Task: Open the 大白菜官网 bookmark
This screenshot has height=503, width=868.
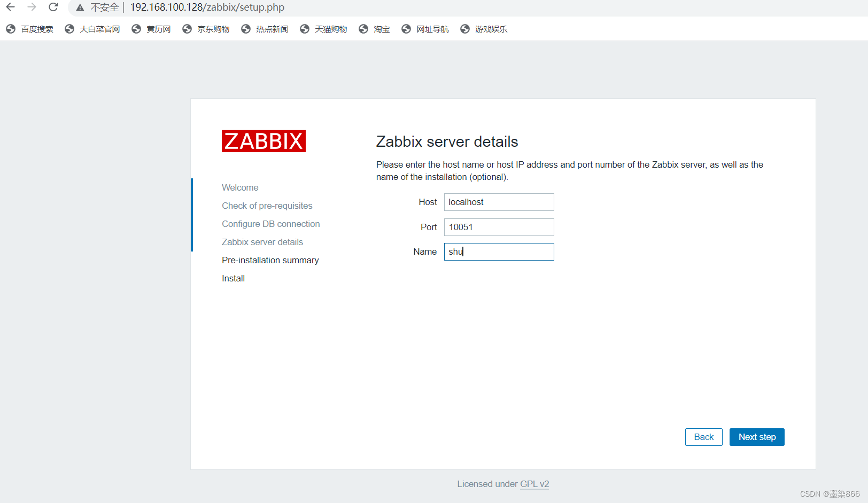Action: 92,29
